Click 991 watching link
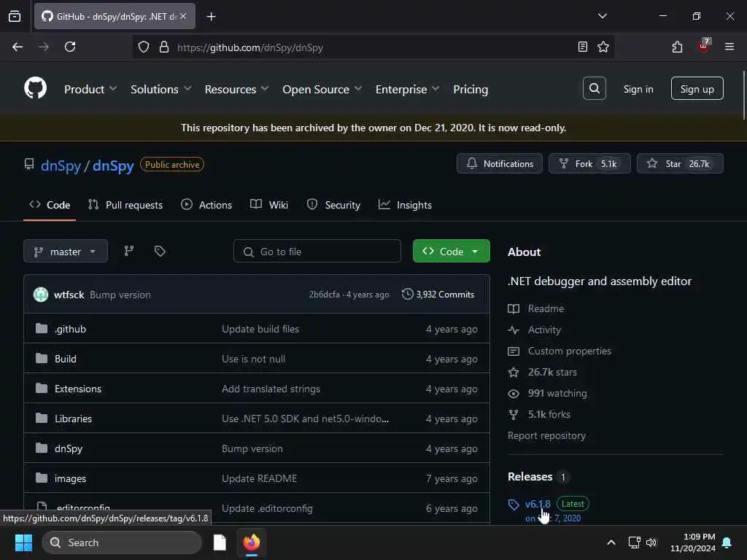Image resolution: width=747 pixels, height=560 pixels. pyautogui.click(x=547, y=393)
